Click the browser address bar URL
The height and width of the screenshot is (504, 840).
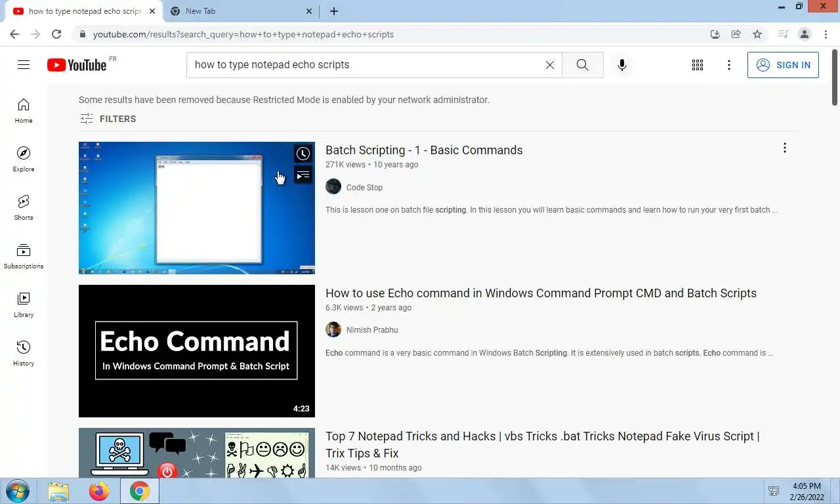(x=243, y=34)
